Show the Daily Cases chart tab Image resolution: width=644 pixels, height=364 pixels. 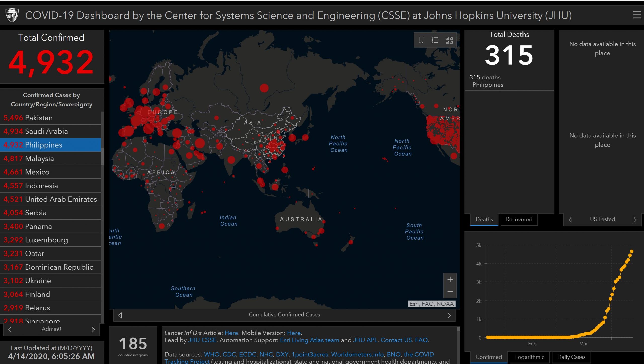(571, 357)
